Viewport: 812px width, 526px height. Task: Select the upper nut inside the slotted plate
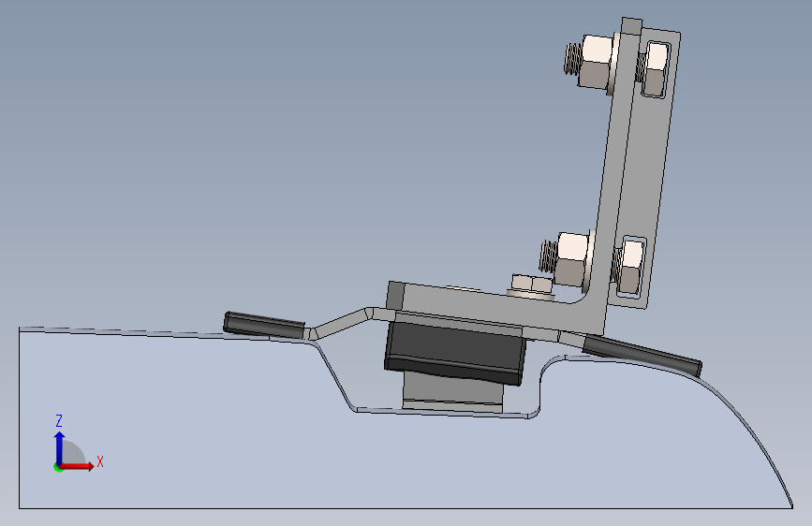click(654, 69)
